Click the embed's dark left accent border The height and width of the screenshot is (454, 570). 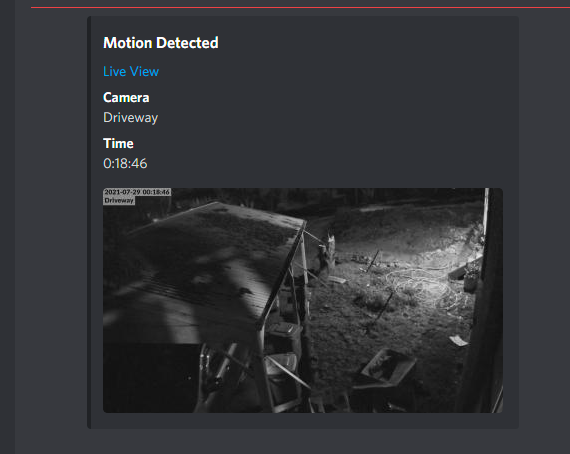click(89, 222)
